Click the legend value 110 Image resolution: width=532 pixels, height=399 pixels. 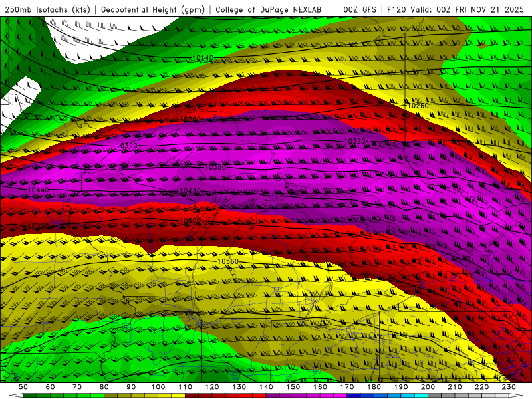tap(186, 387)
